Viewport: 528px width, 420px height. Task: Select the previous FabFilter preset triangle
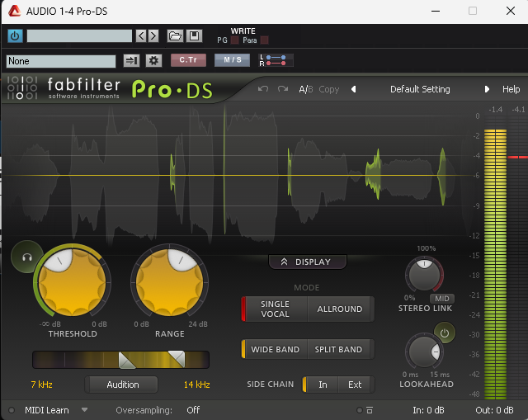tap(354, 89)
